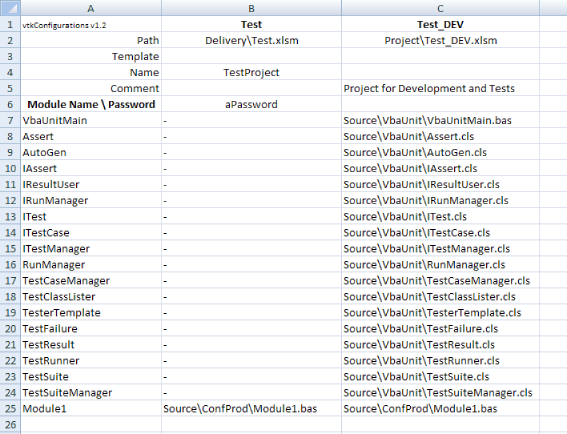The image size is (567, 434).
Task: Click the 'TesterTemplate' module name
Action: pos(91,312)
